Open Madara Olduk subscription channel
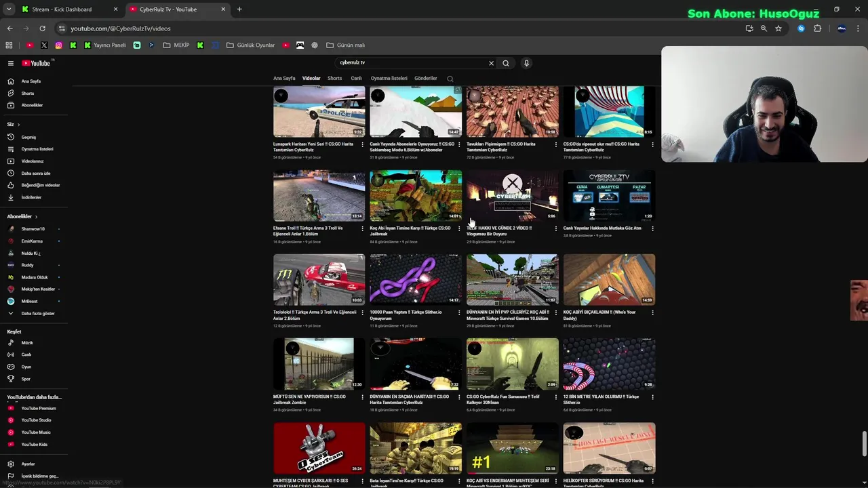868x488 pixels. click(34, 277)
